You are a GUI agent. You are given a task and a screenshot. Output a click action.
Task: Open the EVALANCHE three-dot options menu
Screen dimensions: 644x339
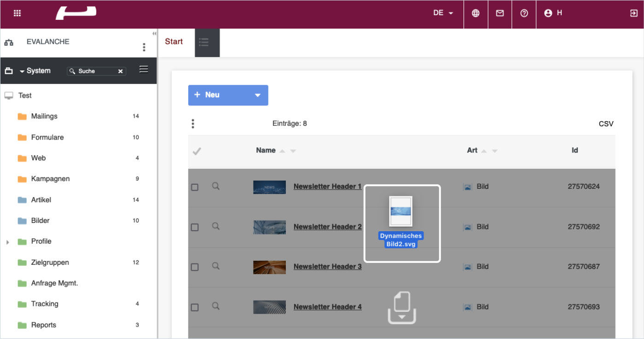coord(144,47)
